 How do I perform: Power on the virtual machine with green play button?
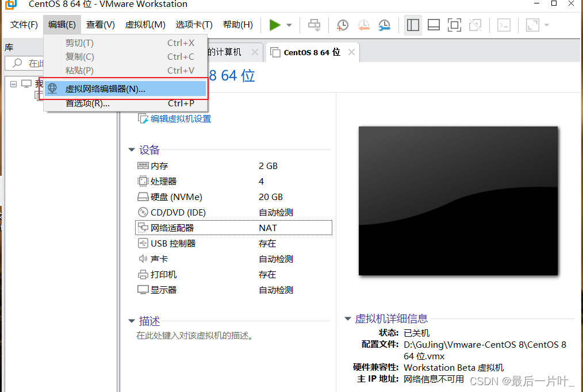point(275,25)
